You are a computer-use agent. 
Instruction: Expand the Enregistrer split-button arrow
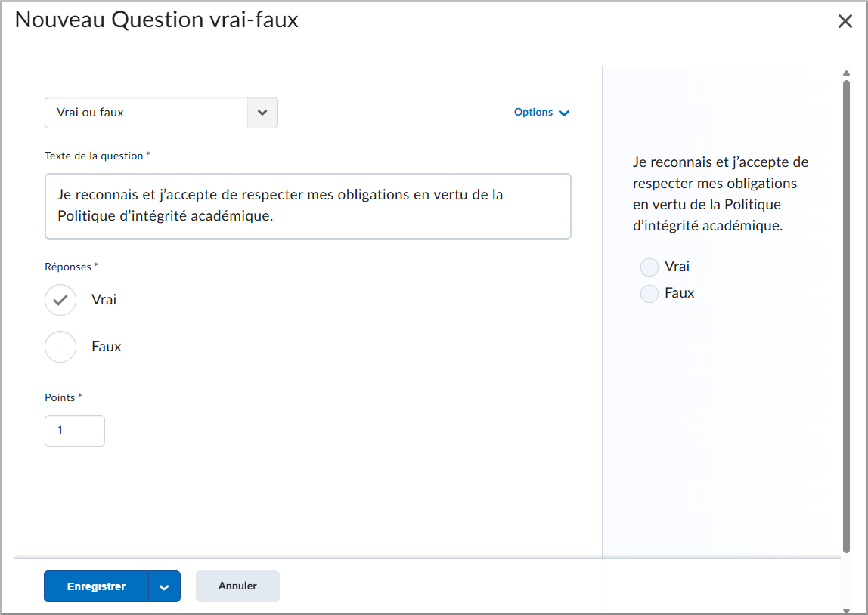(x=165, y=586)
